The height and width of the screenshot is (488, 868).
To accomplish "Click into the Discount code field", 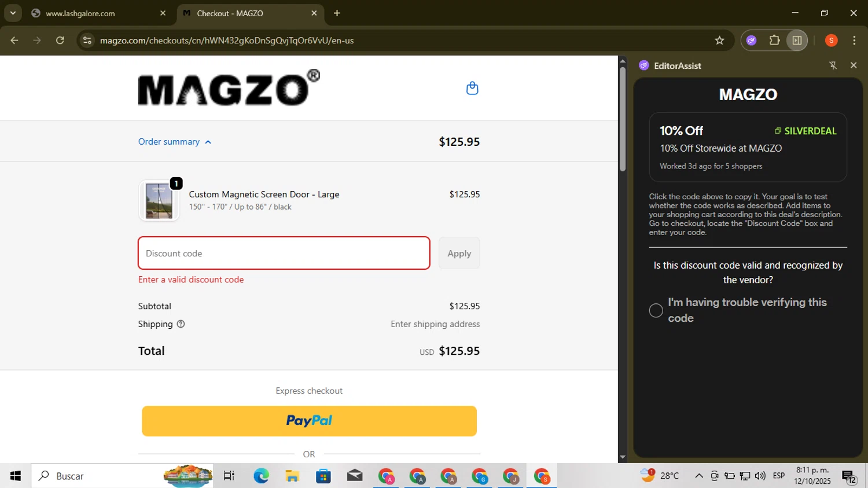I will pyautogui.click(x=284, y=253).
